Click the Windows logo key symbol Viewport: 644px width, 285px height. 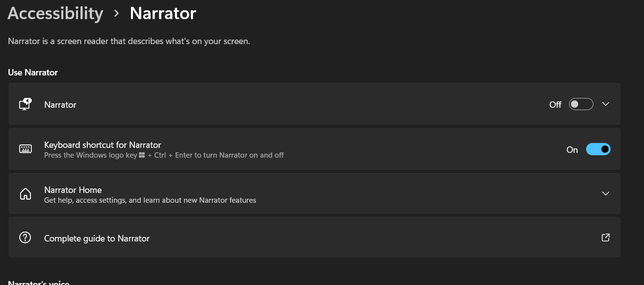142,155
